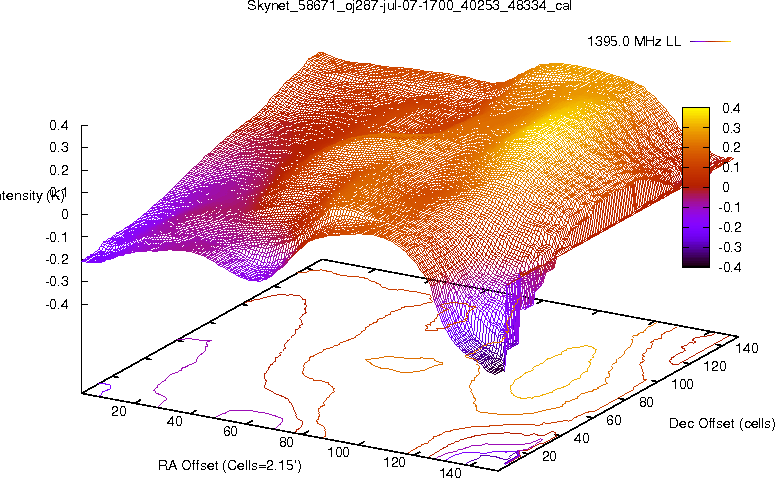Click the 120 tick on the Dec Offset axis
Image resolution: width=775 pixels, height=478 pixels.
(715, 366)
